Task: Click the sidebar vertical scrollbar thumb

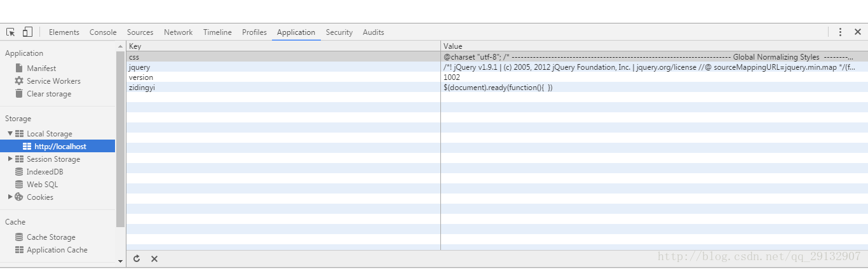Action: (121, 139)
